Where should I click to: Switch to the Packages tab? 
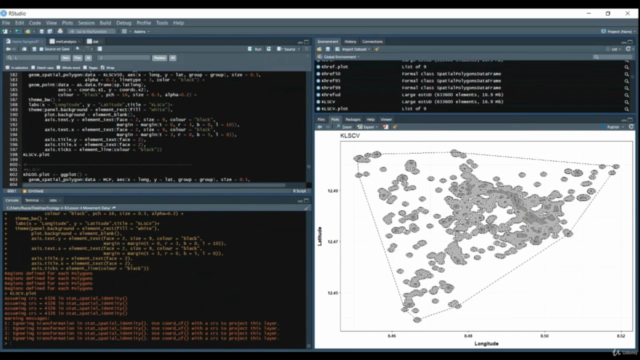pos(353,120)
